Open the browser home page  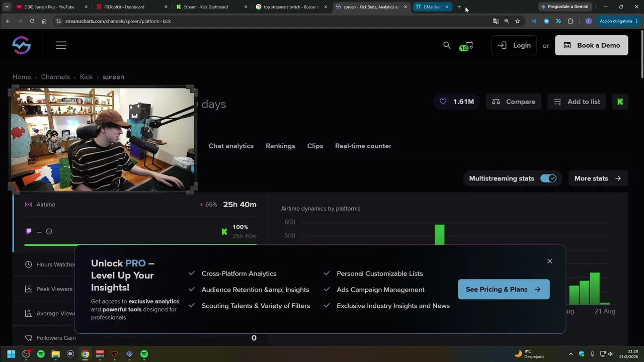44,21
